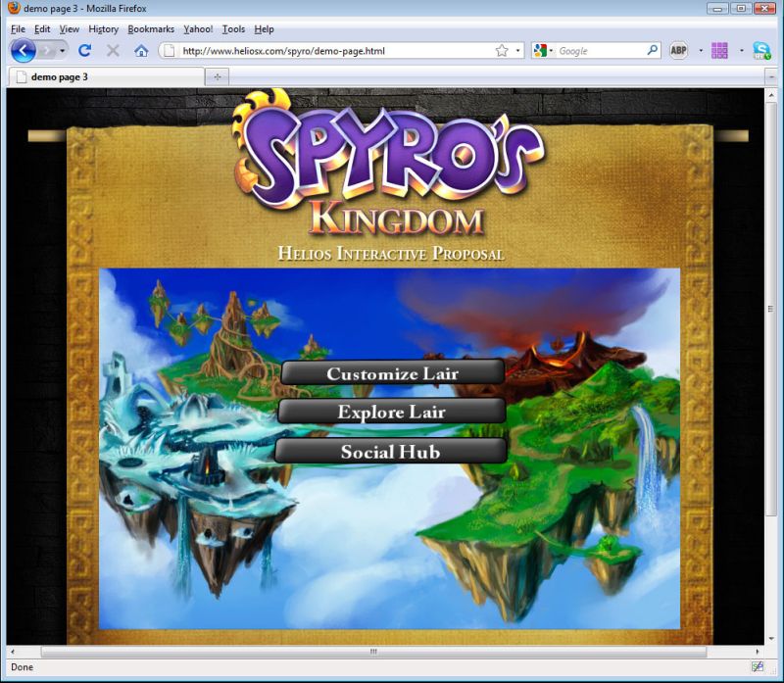Bookmark this page with the star
Viewport: 784px width, 683px height.
(502, 51)
